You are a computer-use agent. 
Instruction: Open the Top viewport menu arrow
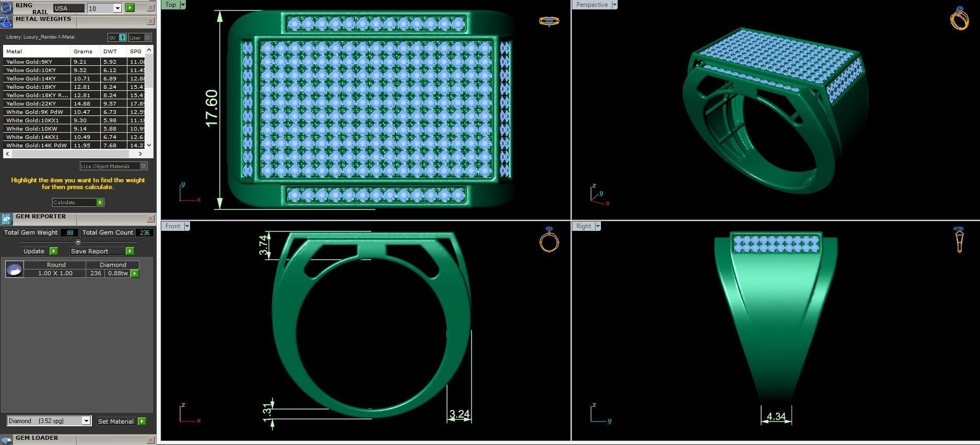[x=183, y=5]
